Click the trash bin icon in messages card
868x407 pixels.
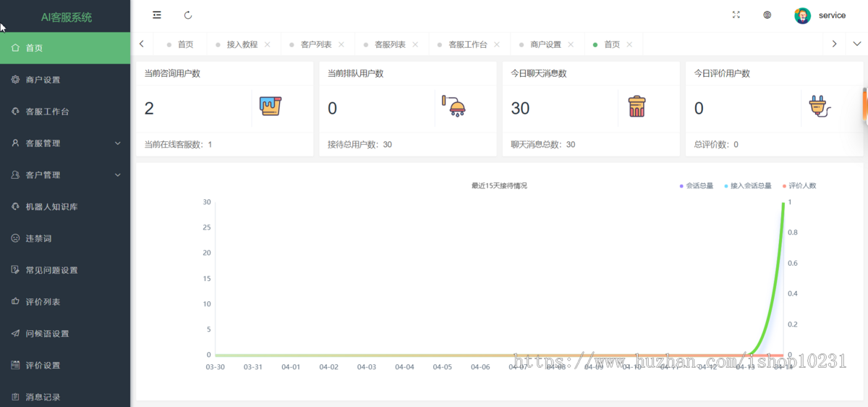pyautogui.click(x=637, y=107)
